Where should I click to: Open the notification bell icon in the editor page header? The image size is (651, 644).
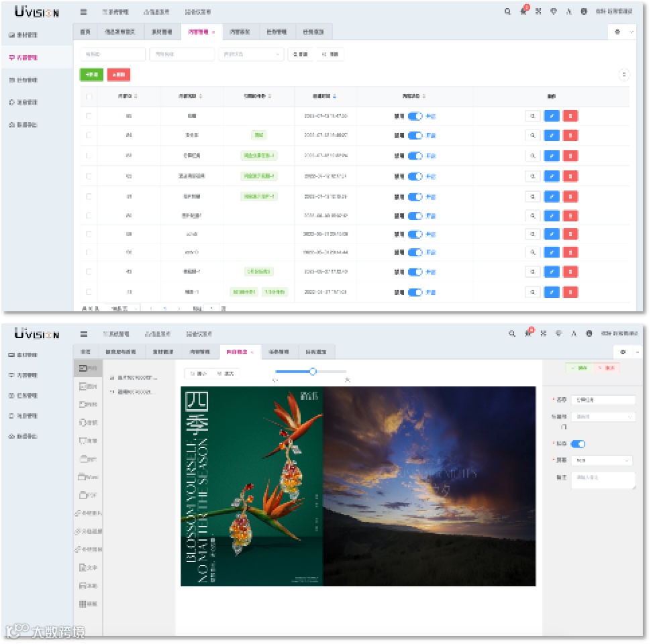pos(528,333)
